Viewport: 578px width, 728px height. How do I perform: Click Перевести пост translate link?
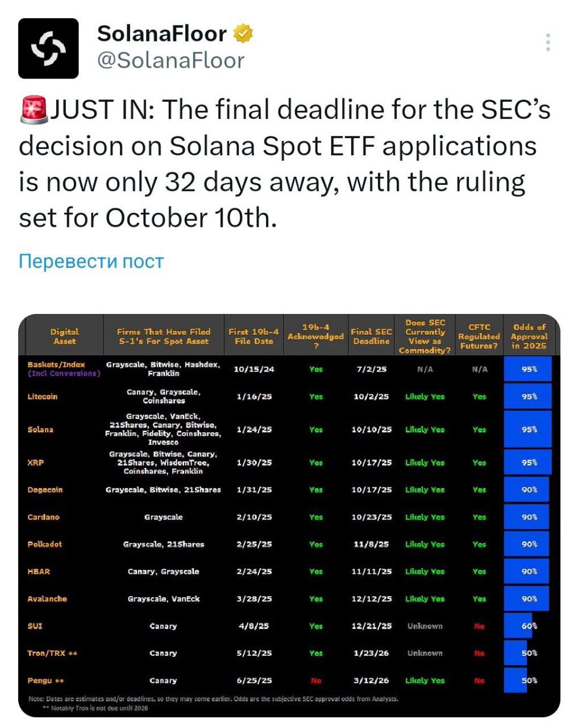click(91, 261)
